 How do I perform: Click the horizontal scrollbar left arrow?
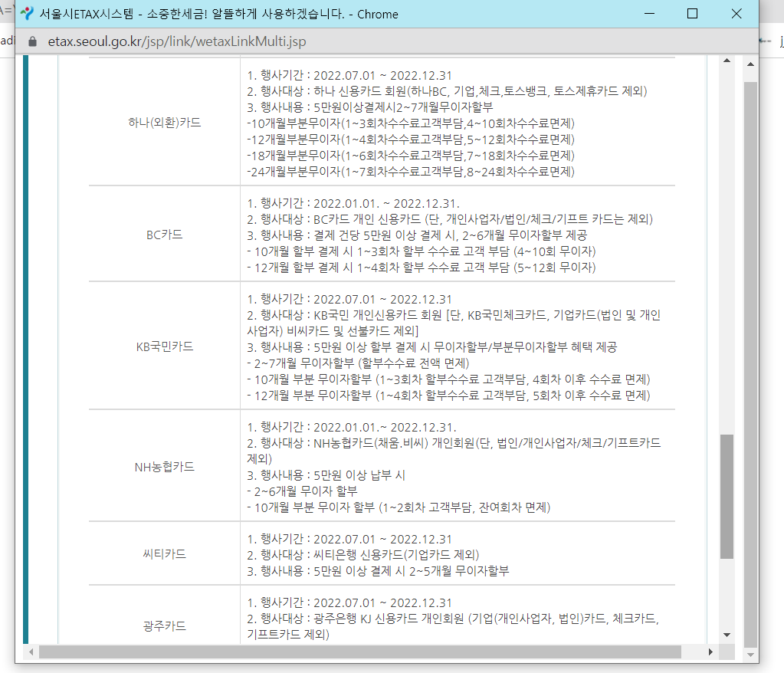[x=31, y=652]
